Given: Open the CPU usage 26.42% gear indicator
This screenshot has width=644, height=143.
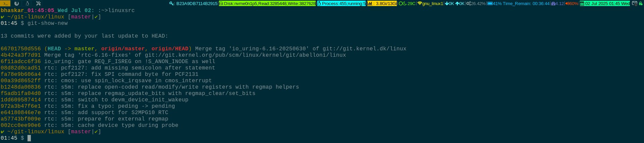Looking at the screenshot, I should (x=476, y=4).
